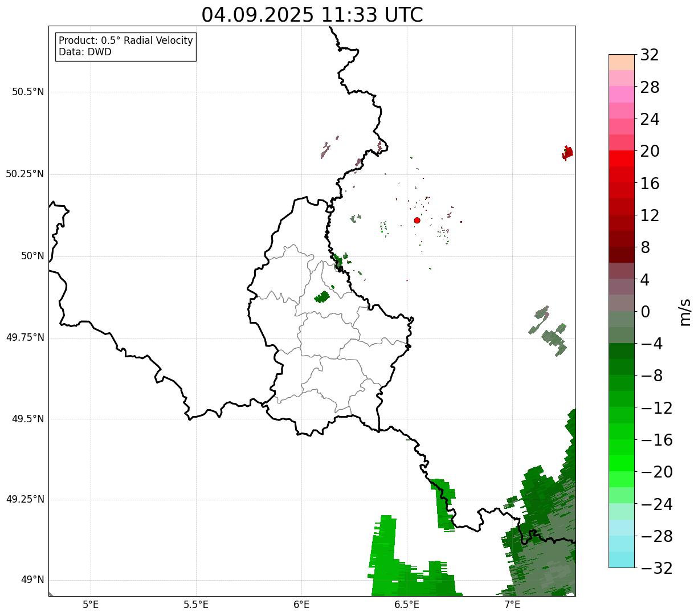698x616 pixels.
Task: Click the 50.5°N latitude label
Action: point(28,92)
